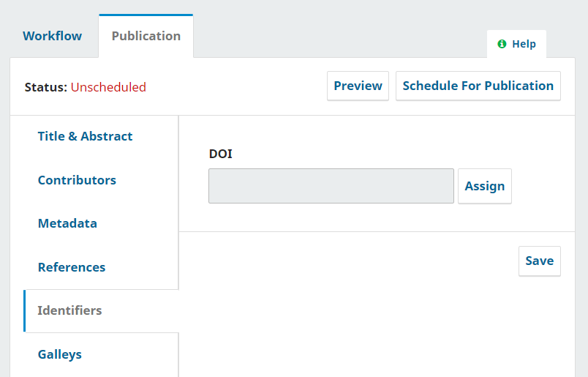The width and height of the screenshot is (588, 377).
Task: Open the Title & Abstract section
Action: click(x=85, y=136)
